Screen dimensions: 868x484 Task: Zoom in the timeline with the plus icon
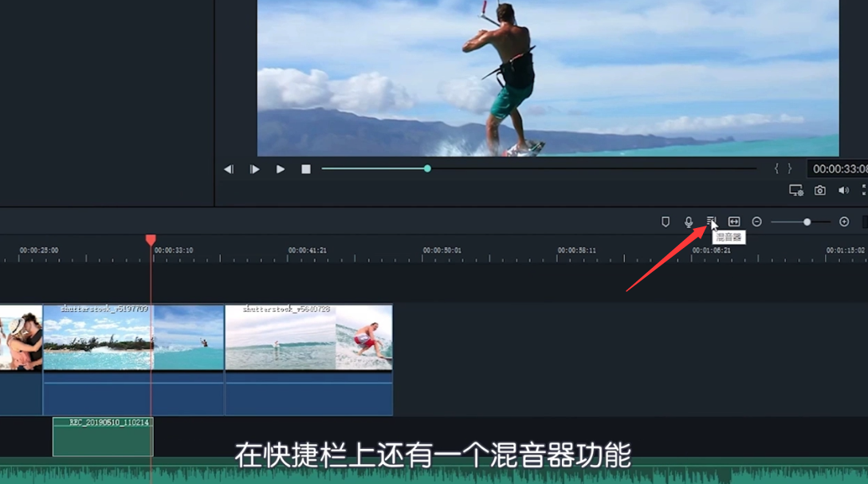[844, 222]
